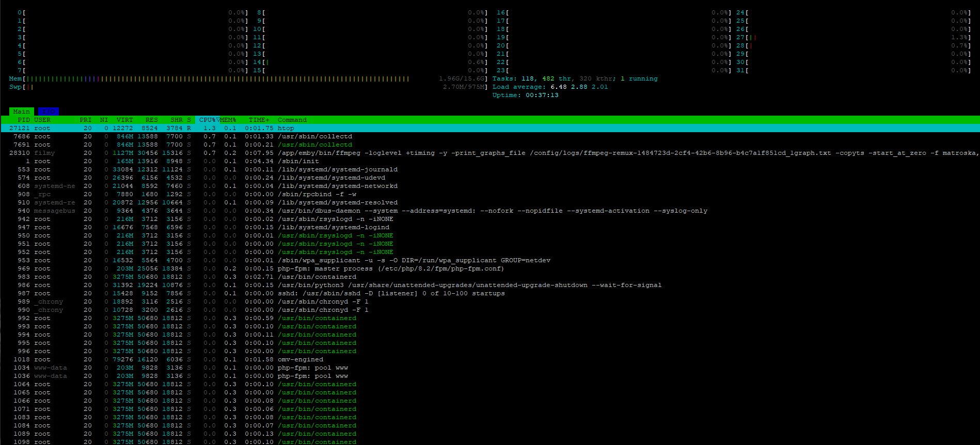
Task: Switch to the I/O tab
Action: [49, 112]
